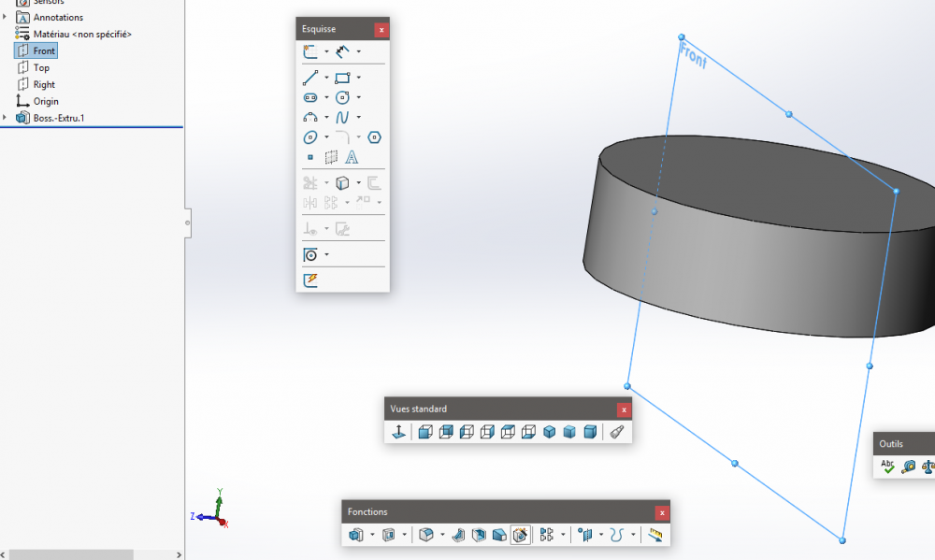Click the Curves feature icon
The height and width of the screenshot is (560, 935).
pos(616,535)
